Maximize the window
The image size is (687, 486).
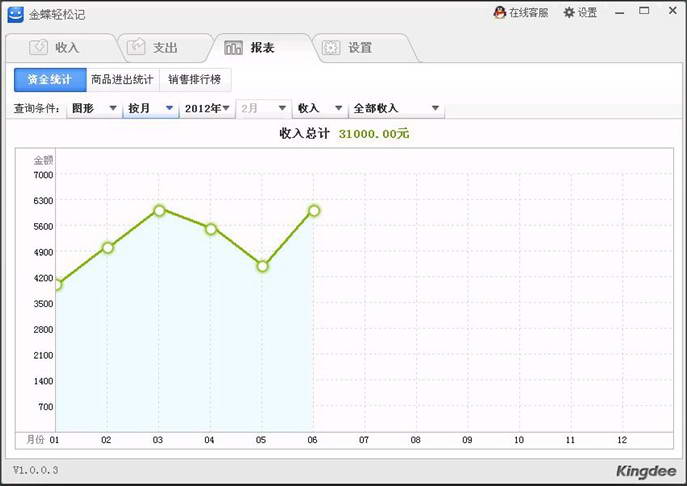644,11
